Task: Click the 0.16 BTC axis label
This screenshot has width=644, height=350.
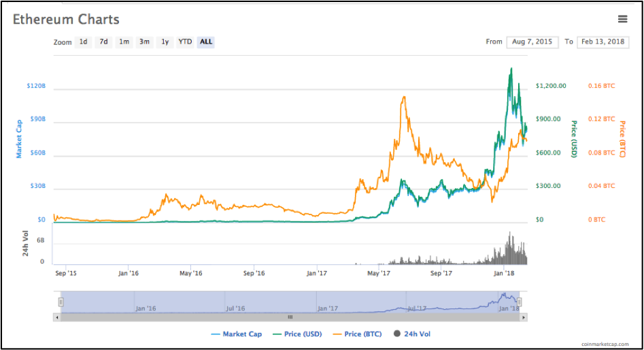Action: pos(601,86)
